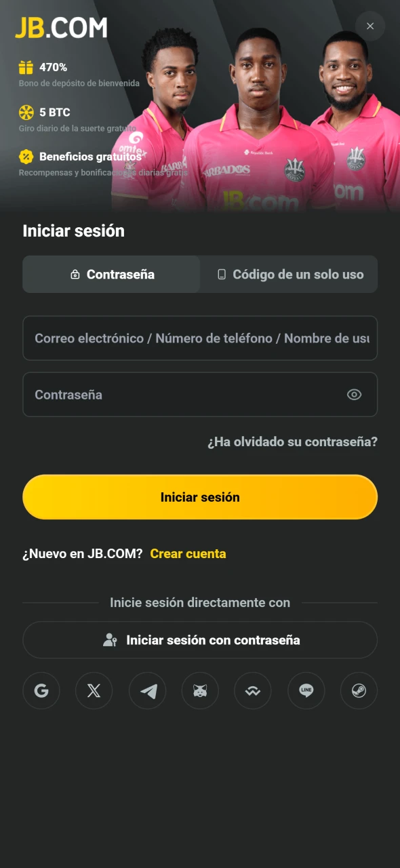The height and width of the screenshot is (868, 400).
Task: Open Telegram login option
Action: 147,690
